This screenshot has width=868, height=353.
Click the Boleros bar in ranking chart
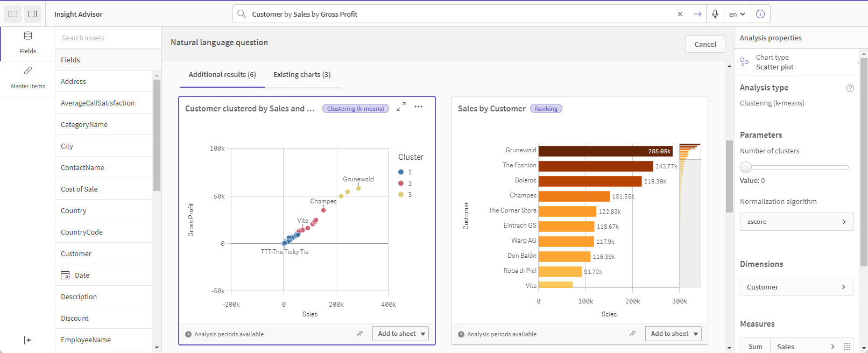click(x=590, y=181)
